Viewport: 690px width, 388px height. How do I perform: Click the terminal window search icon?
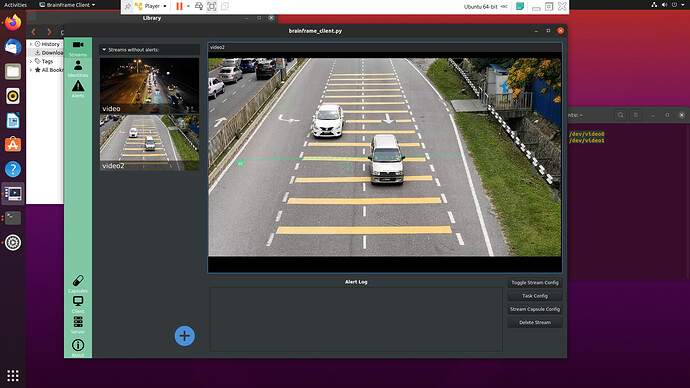[620, 115]
